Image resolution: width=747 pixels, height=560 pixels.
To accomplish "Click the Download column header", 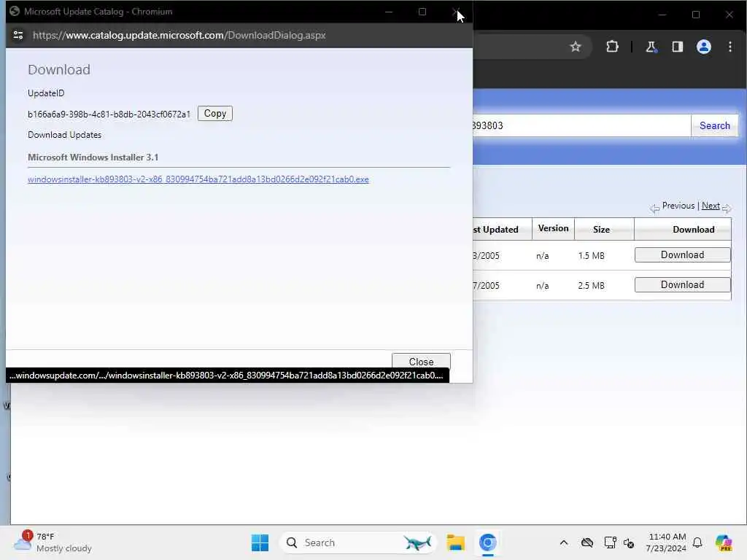I will point(683,230).
